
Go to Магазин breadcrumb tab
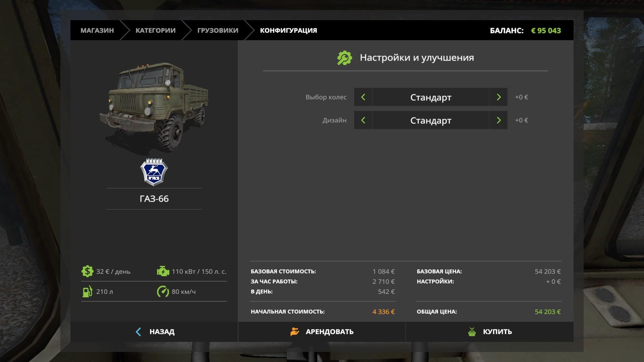click(x=97, y=30)
